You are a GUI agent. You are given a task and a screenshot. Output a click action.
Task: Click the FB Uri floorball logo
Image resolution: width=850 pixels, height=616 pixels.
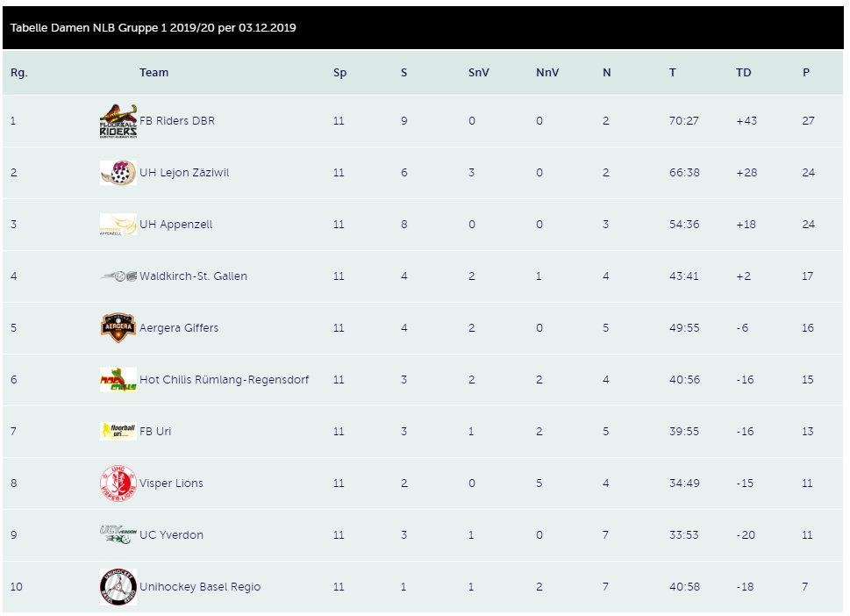pos(118,431)
